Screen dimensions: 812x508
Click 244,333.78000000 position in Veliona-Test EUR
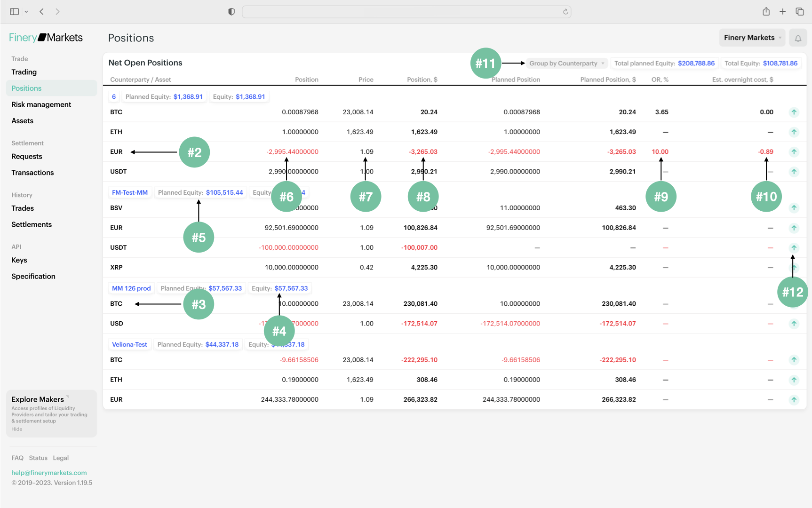pyautogui.click(x=289, y=399)
